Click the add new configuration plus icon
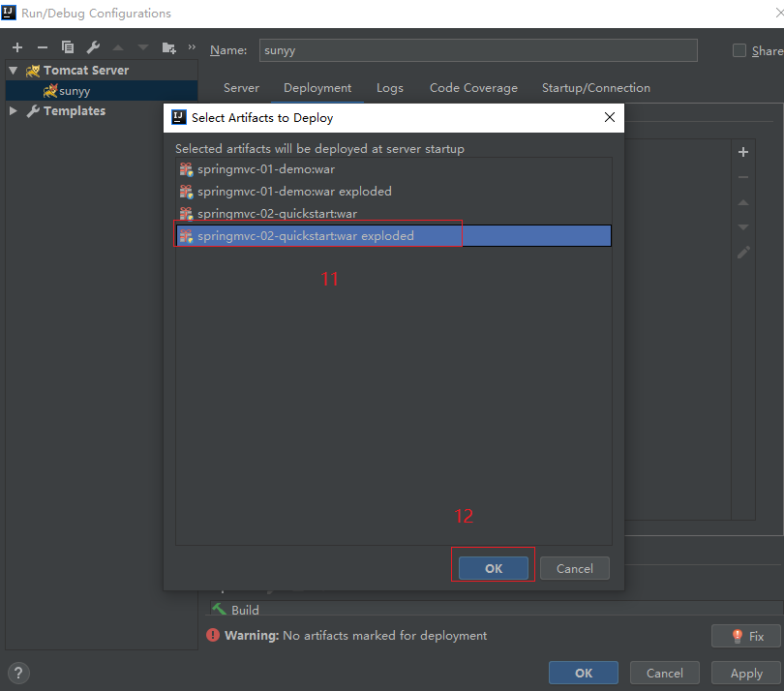The height and width of the screenshot is (691, 784). click(x=17, y=47)
